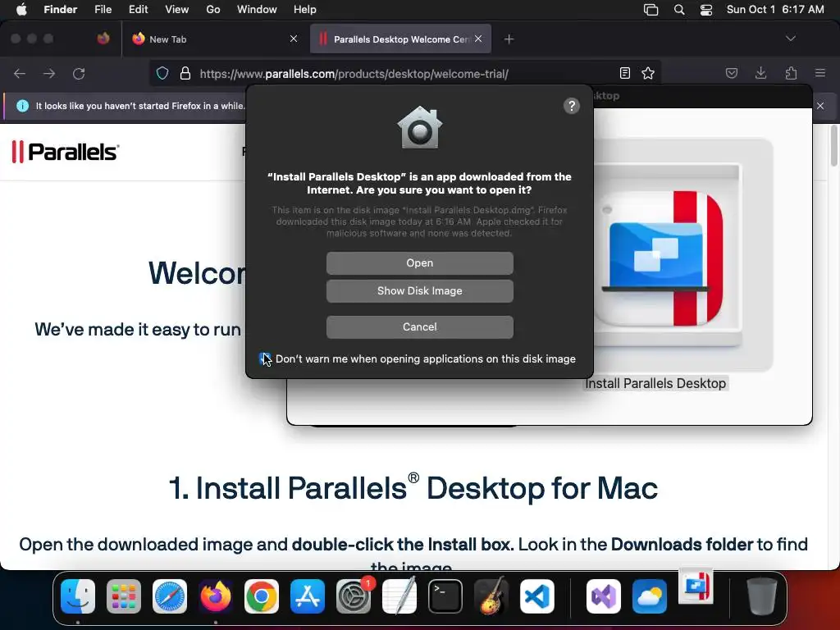Screen dimensions: 840x630
Task: Cancel the Gatekeeper warning dialog
Action: tap(419, 326)
